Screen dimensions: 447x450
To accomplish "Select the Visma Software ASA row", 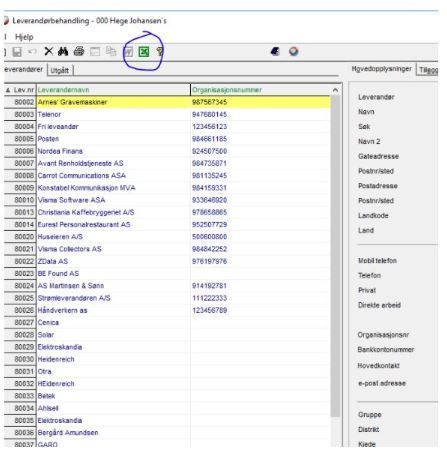I will pos(167,200).
